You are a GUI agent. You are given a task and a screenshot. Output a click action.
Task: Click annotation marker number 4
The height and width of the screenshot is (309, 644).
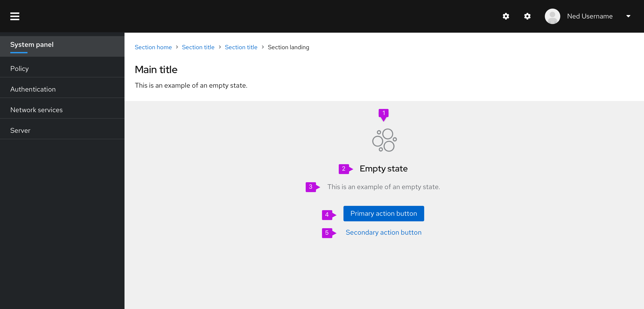327,215
